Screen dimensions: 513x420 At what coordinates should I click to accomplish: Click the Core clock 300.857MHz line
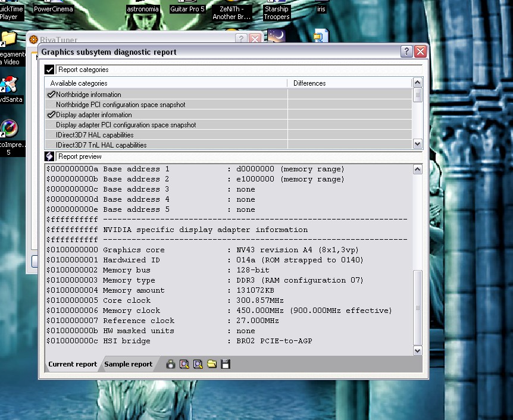[x=165, y=300]
